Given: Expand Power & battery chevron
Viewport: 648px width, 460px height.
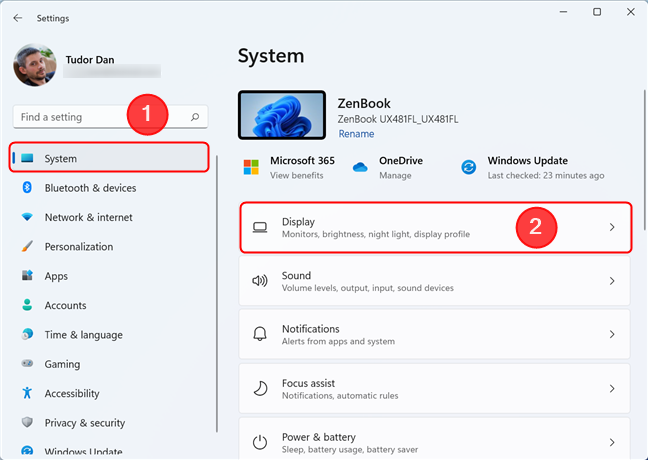Looking at the screenshot, I should point(612,442).
